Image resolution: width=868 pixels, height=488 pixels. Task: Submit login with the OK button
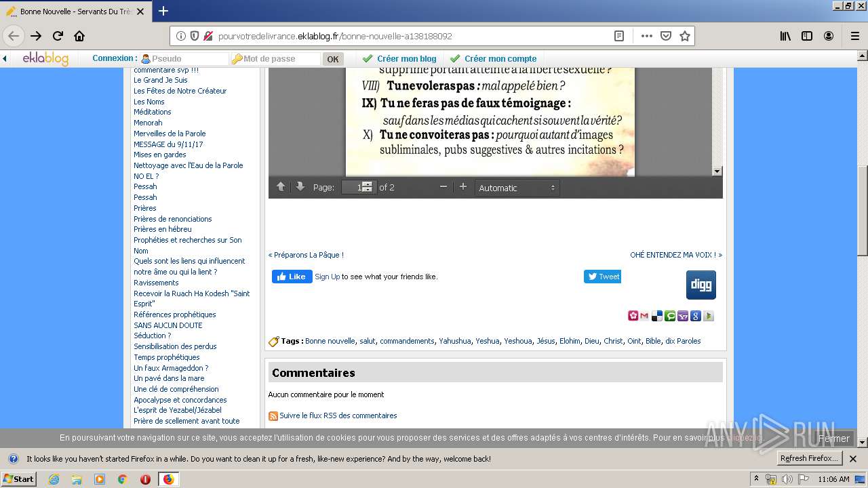333,59
